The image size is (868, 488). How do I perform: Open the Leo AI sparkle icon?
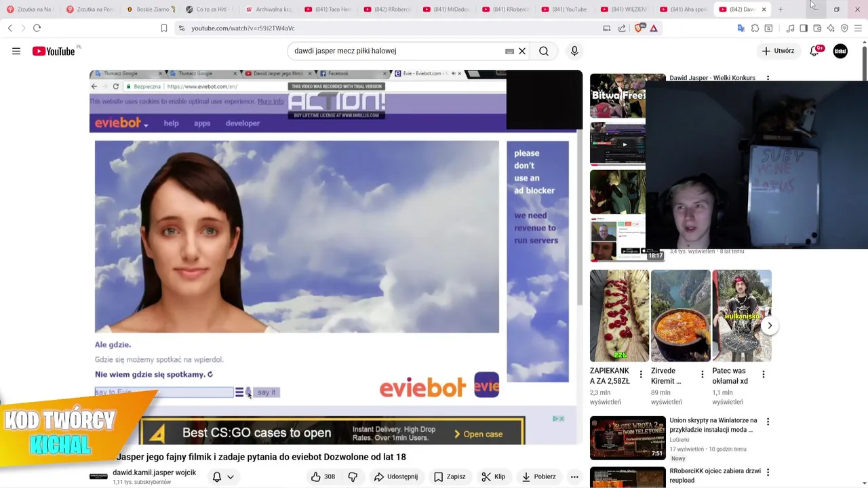831,28
